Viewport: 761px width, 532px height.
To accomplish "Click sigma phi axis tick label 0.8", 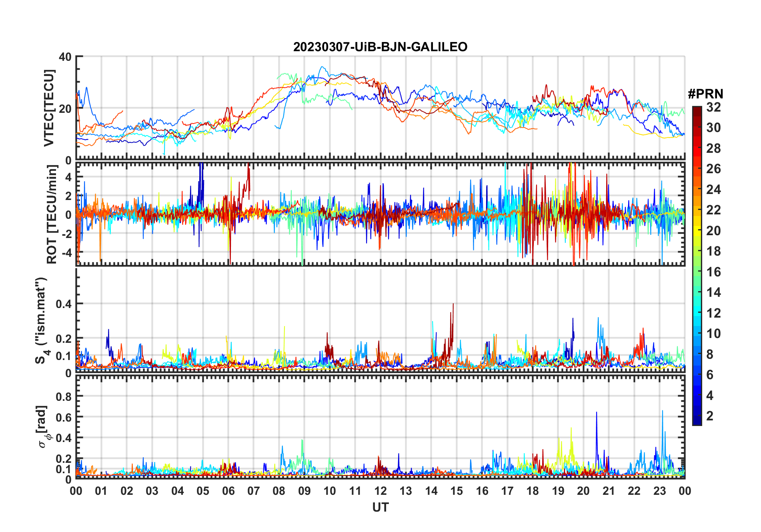I will coord(64,396).
